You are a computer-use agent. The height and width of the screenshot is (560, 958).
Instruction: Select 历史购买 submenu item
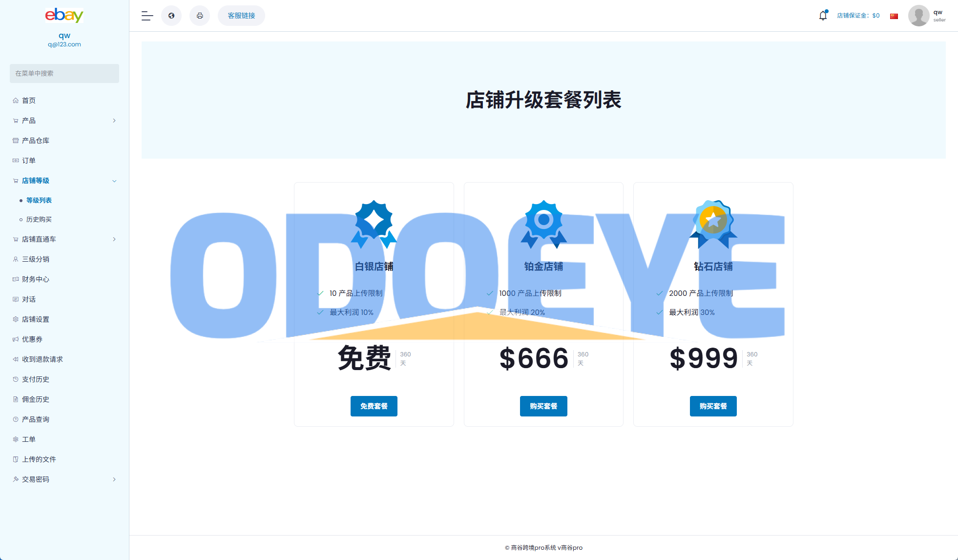(39, 220)
